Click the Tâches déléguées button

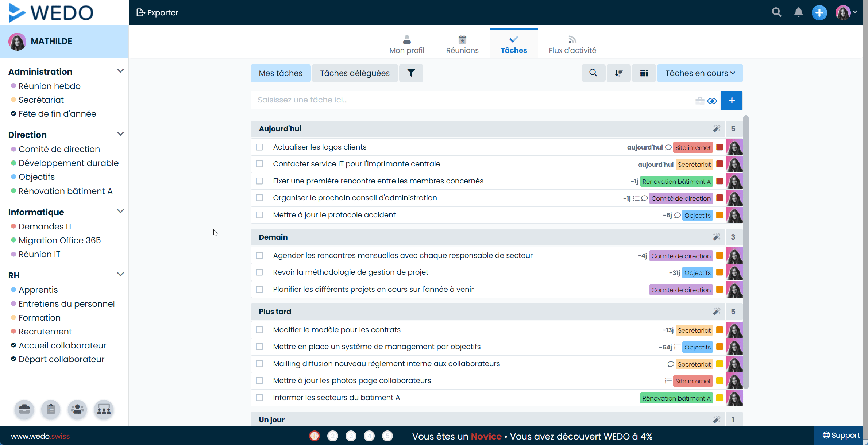click(x=355, y=73)
